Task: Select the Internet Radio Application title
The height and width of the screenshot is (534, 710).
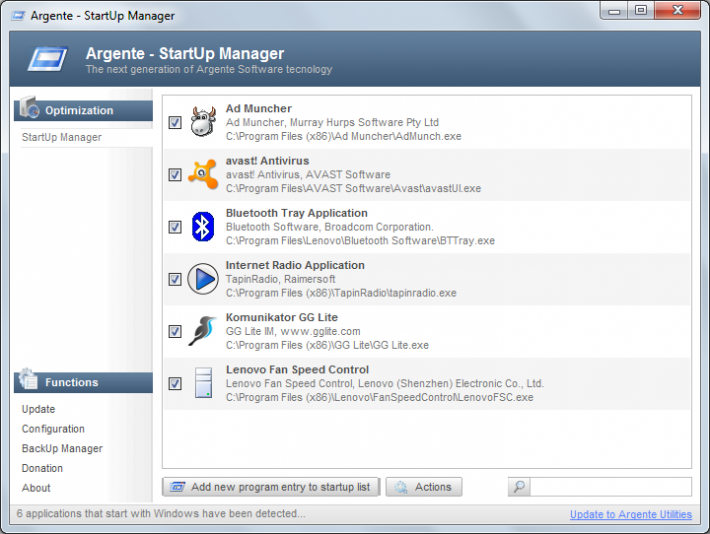Action: (295, 265)
